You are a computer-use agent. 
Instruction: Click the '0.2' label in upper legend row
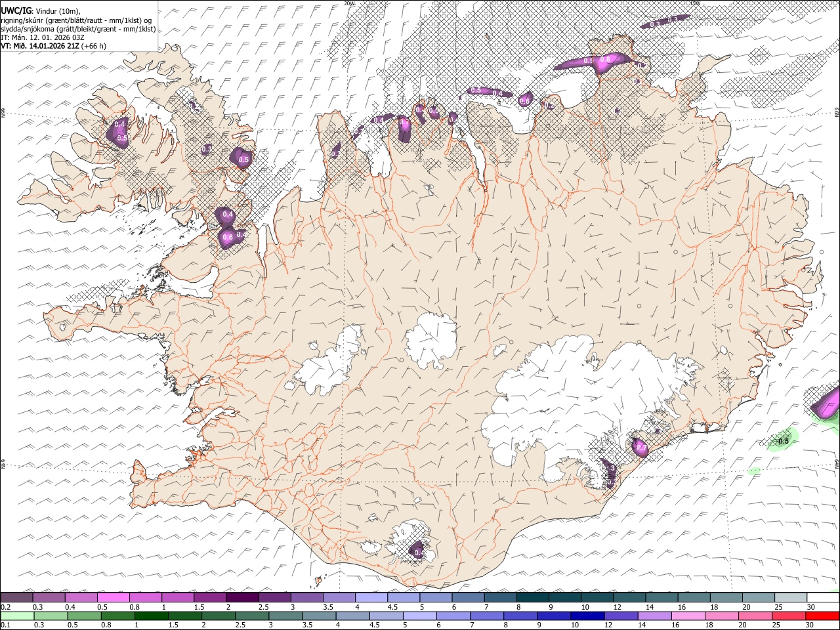[x=5, y=607]
